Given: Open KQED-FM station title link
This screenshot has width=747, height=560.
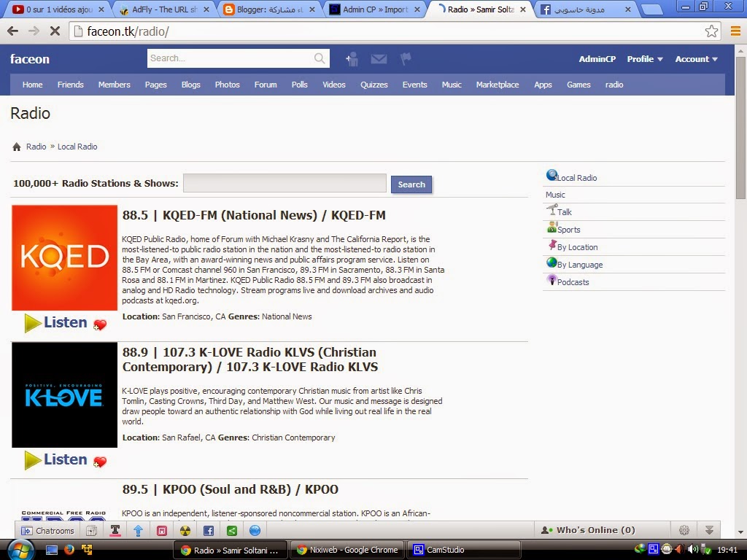Looking at the screenshot, I should coord(254,215).
